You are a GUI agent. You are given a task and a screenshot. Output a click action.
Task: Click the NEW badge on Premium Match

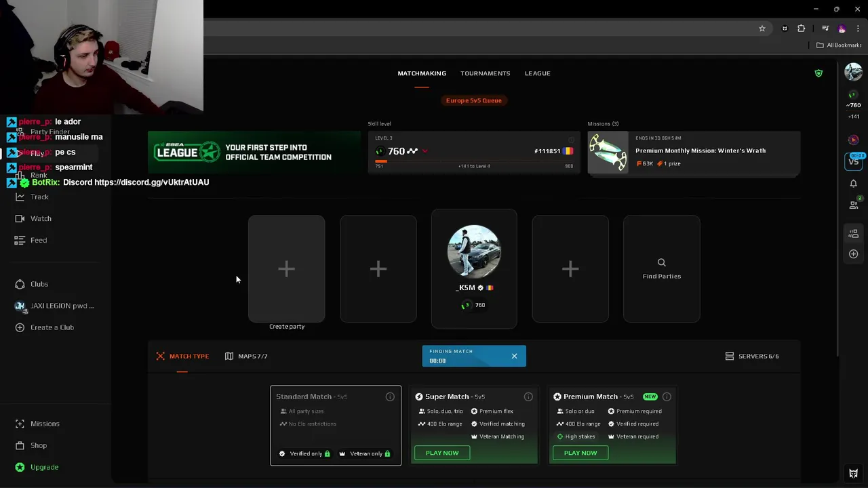pos(650,396)
